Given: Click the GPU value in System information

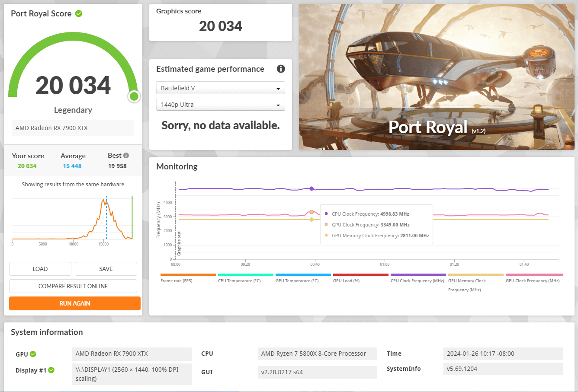Looking at the screenshot, I should coord(132,354).
